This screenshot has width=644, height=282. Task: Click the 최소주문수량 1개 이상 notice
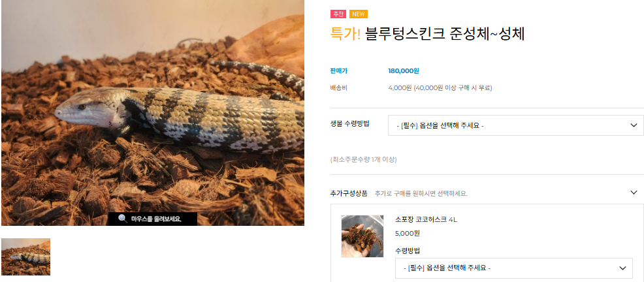tap(364, 160)
